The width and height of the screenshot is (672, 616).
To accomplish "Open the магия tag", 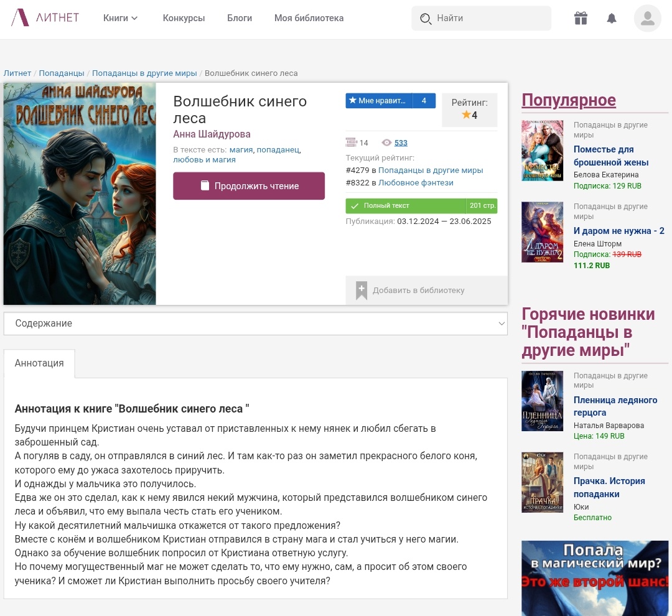I will (241, 149).
